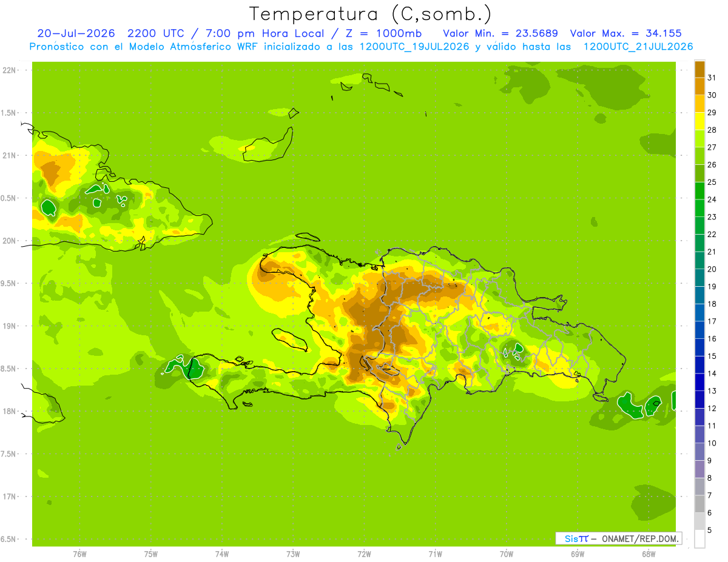The image size is (728, 562).
Task: Click the white swatch below 5 on scale
Action: click(699, 539)
